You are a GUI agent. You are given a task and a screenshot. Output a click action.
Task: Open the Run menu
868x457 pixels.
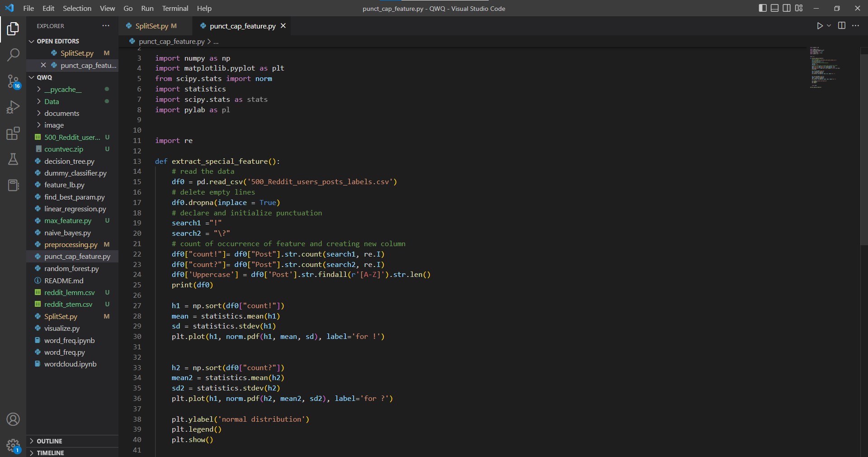point(147,8)
